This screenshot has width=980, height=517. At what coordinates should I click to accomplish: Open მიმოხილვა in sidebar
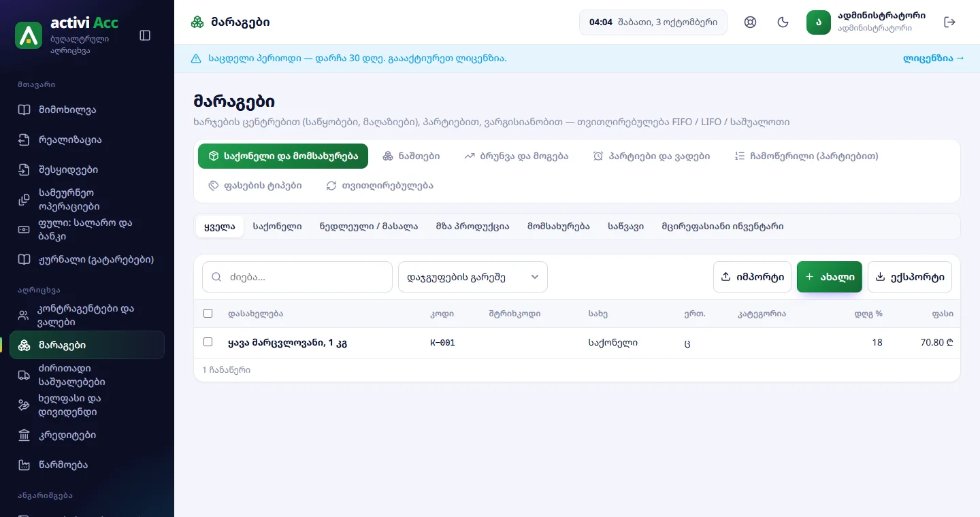click(87, 110)
